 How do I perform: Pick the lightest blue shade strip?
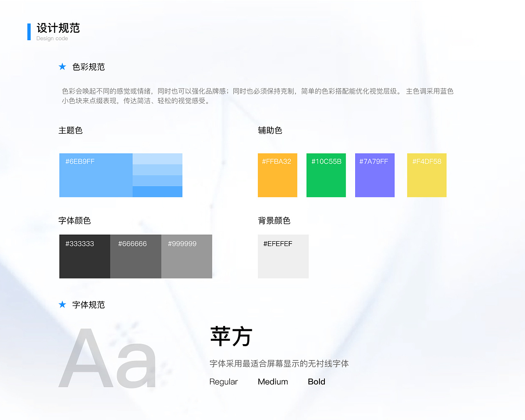[157, 159]
